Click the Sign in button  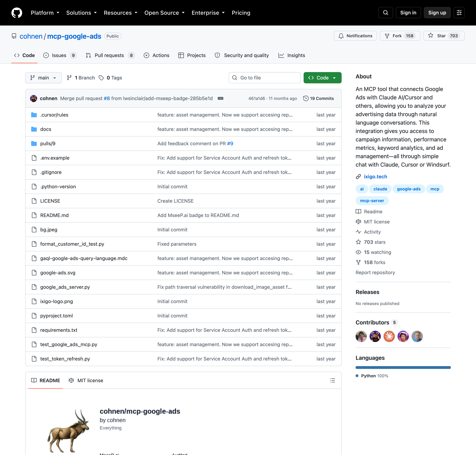(x=408, y=13)
